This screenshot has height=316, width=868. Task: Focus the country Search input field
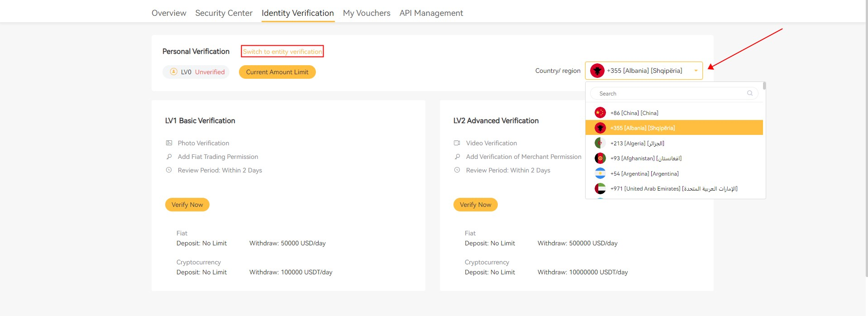tap(670, 93)
